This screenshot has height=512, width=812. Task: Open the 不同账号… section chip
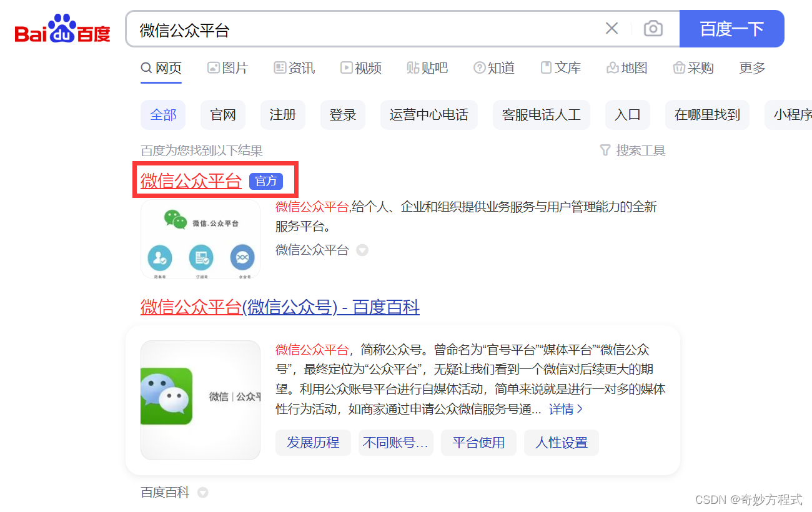[396, 443]
